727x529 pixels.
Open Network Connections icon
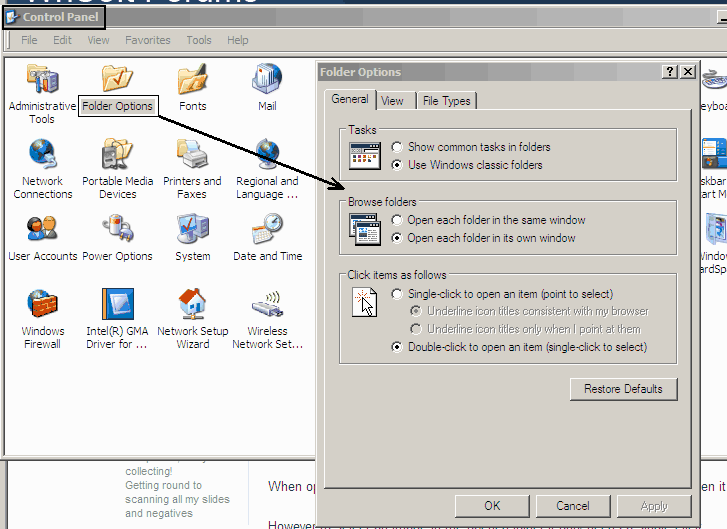42,153
